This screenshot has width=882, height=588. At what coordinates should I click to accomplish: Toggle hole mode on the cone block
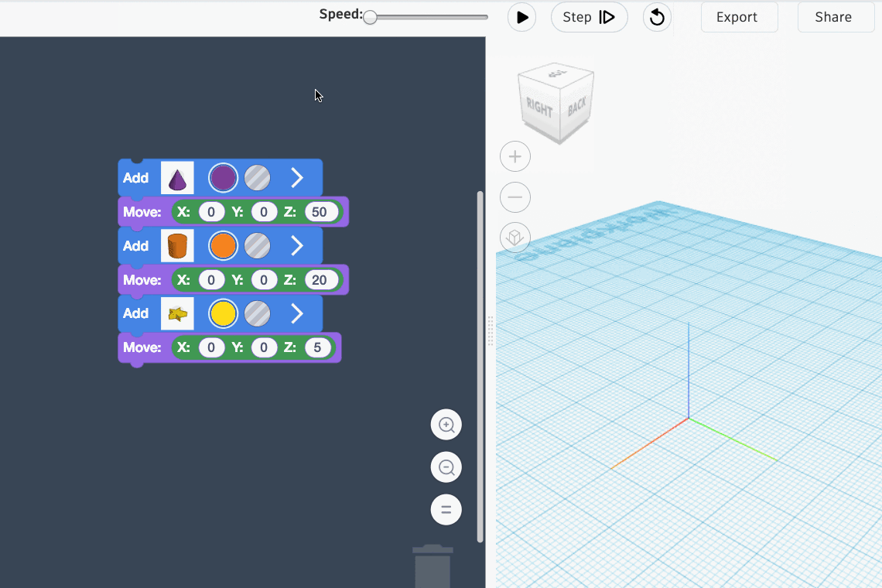(257, 179)
